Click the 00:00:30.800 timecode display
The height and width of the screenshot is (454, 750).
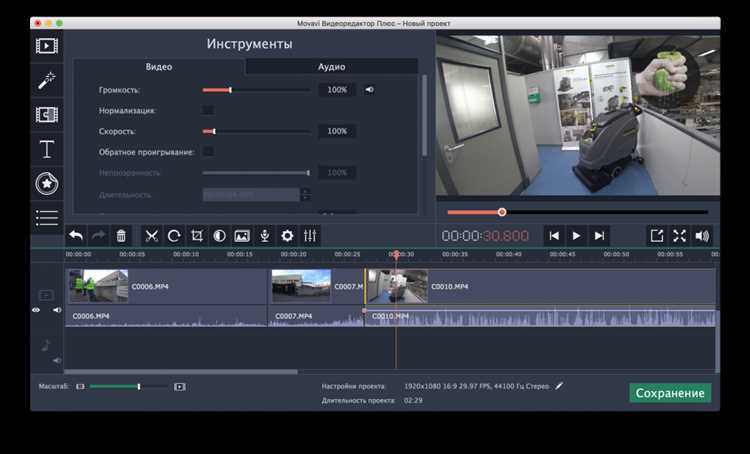click(485, 236)
